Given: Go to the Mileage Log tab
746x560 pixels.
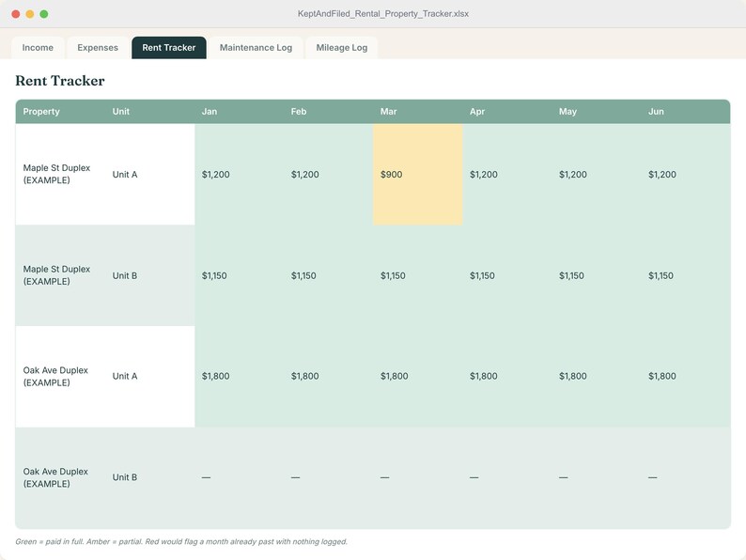Looking at the screenshot, I should tap(342, 48).
